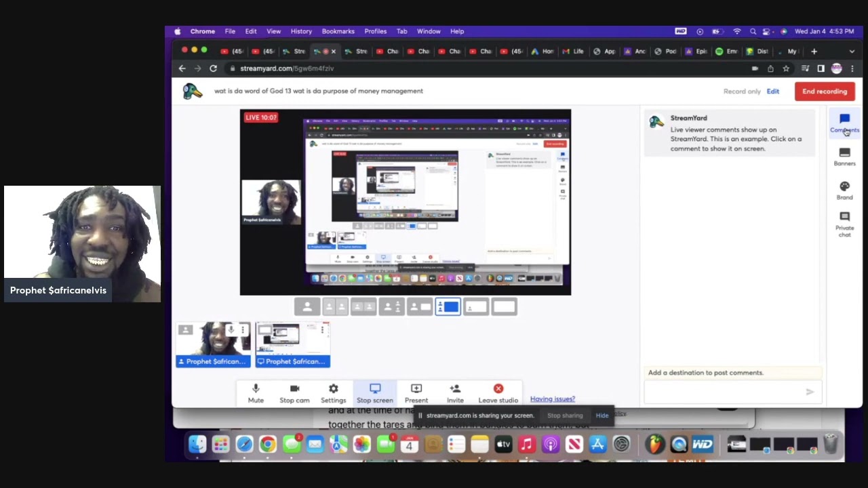Open the Chrome File menu
This screenshot has height=488, width=868.
230,31
